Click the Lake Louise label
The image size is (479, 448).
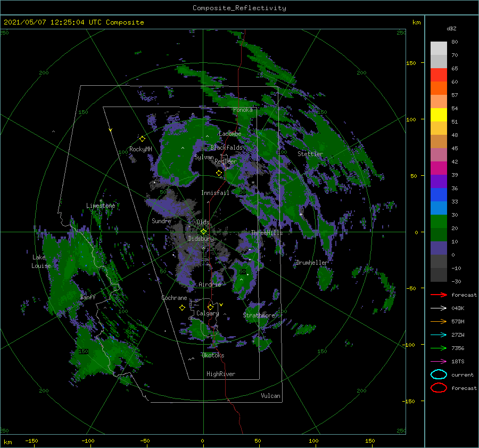(x=41, y=262)
